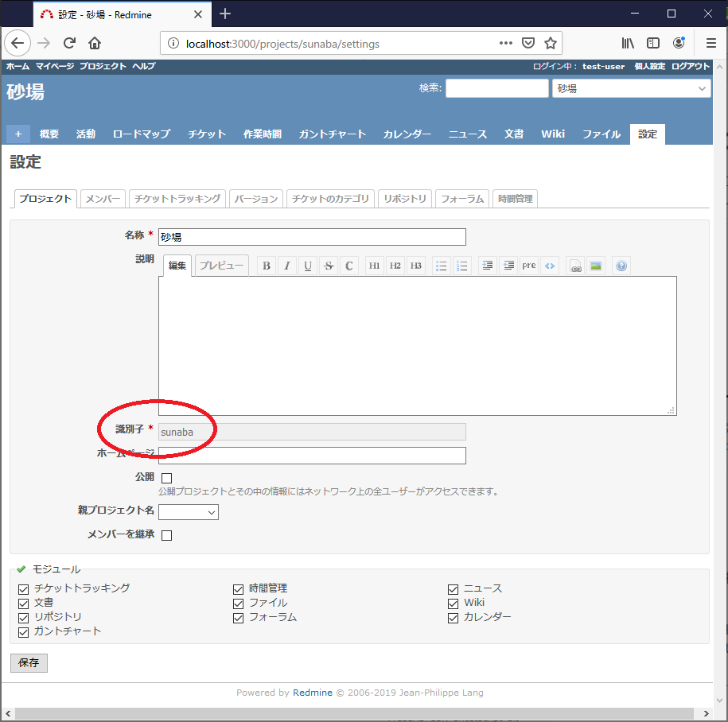Insert unordered bullet list

(441, 266)
